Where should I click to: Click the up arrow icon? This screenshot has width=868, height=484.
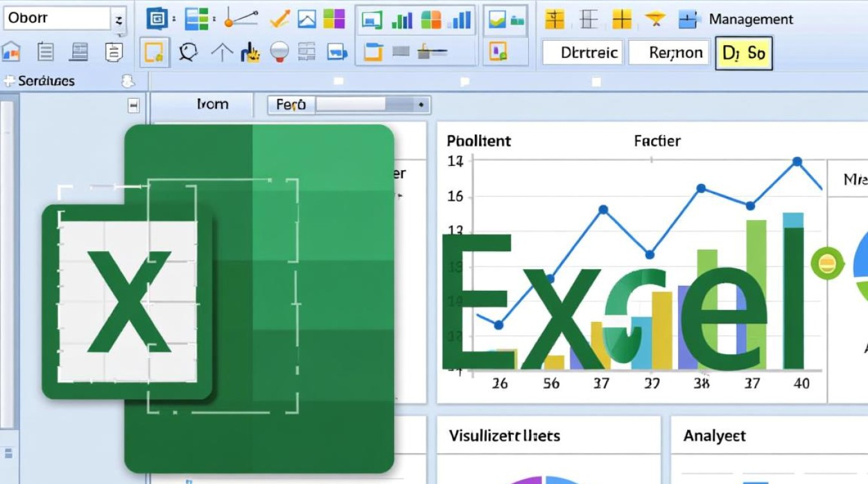[222, 52]
